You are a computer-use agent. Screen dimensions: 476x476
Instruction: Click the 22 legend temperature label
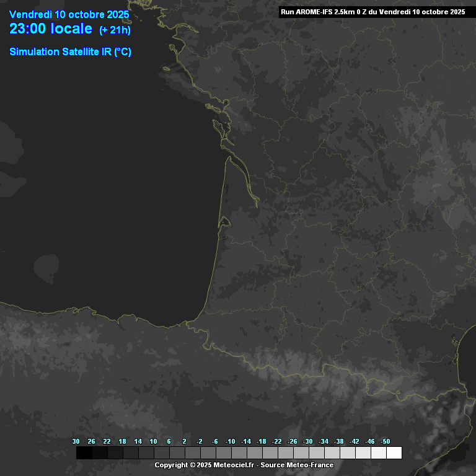[x=107, y=441]
